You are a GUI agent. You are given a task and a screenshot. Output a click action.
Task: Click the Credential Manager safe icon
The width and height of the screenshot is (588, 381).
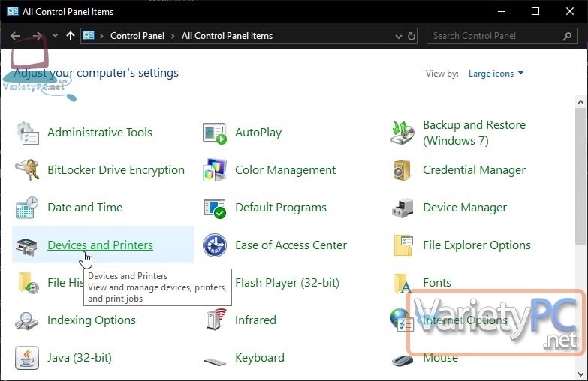pos(402,170)
